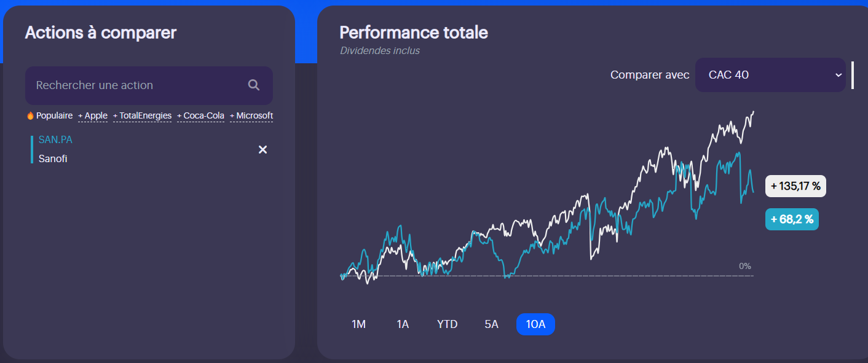Select the 1M period

pos(358,324)
